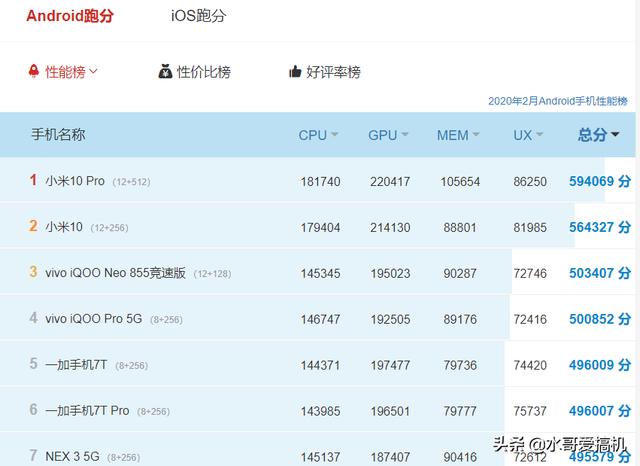Screen dimensions: 640x466
Task: Open vivo iQOO Neo 855竞速版 entry
Action: (116, 273)
